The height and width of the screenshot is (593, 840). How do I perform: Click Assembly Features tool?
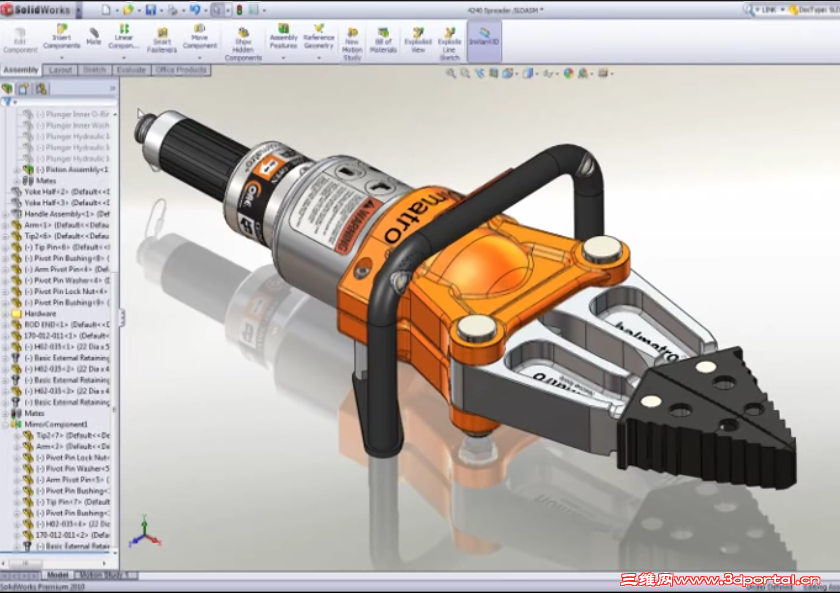[283, 36]
